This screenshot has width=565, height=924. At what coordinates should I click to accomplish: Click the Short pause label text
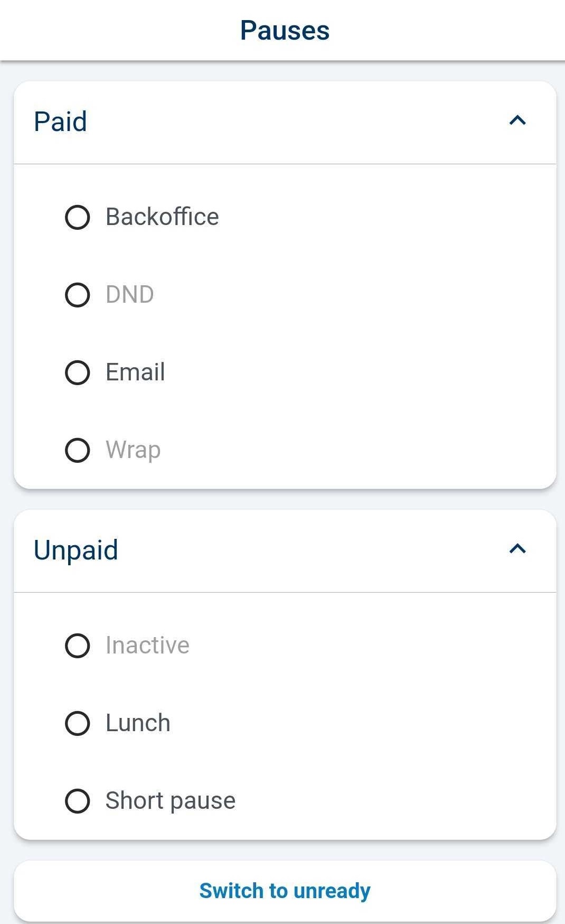(x=170, y=801)
